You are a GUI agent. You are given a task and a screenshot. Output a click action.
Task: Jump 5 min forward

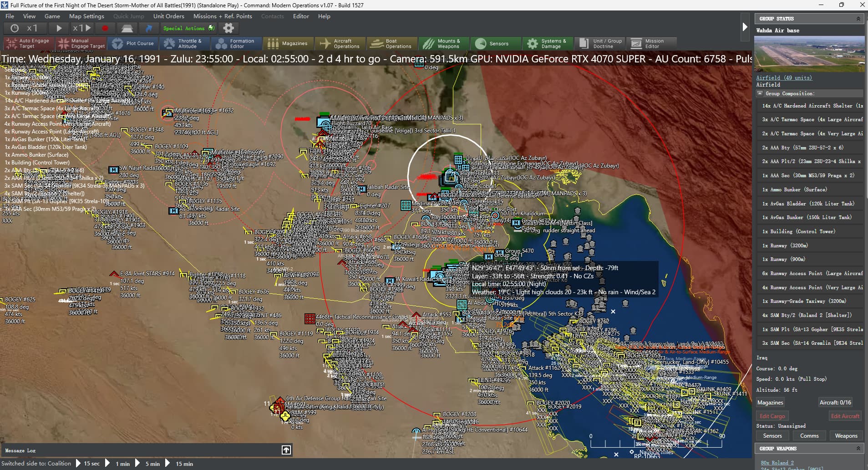pos(148,464)
